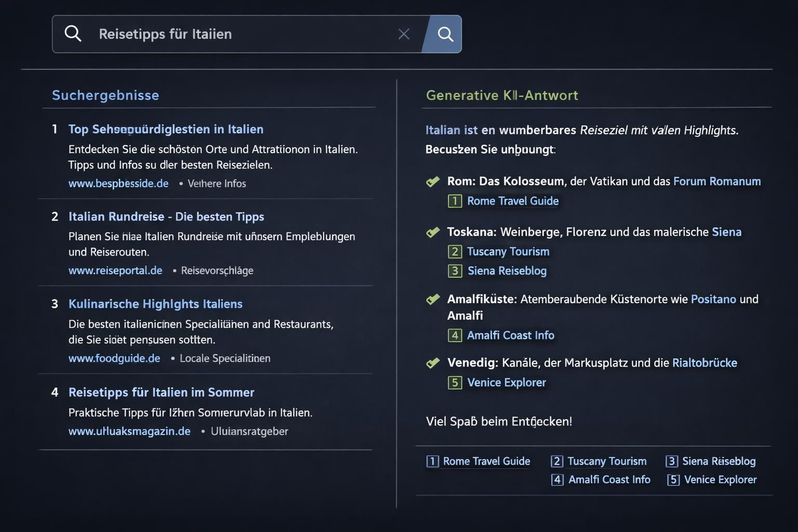The width and height of the screenshot is (798, 532).
Task: Clear the search field with X
Action: (404, 34)
